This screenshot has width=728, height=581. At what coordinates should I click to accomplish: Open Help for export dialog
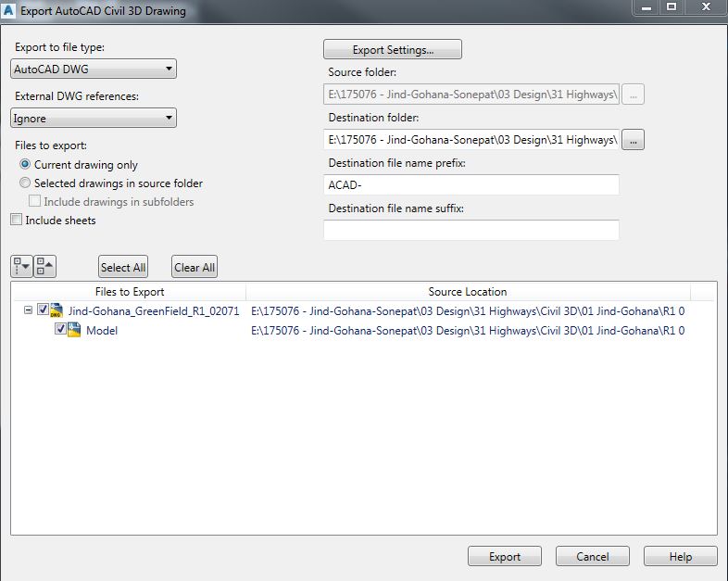coord(681,556)
